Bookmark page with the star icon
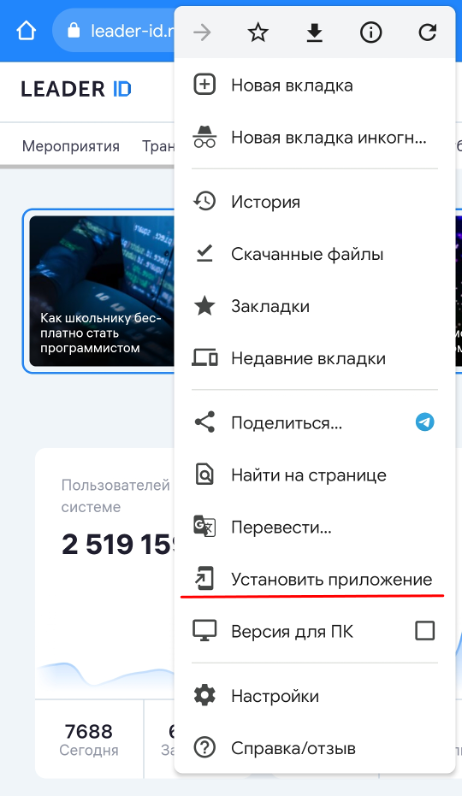The height and width of the screenshot is (796, 462). [258, 33]
